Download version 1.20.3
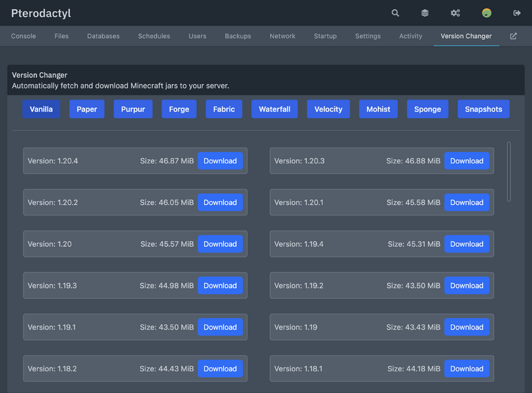The image size is (532, 393). point(467,160)
